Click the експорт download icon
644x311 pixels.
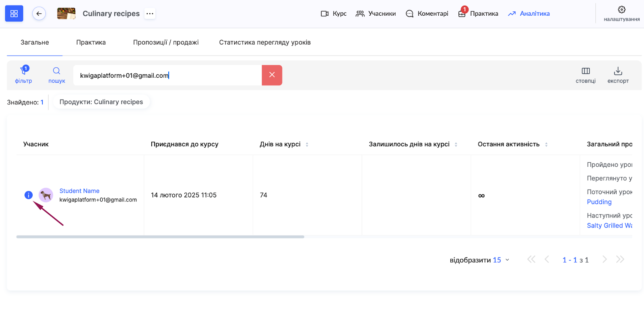(618, 71)
